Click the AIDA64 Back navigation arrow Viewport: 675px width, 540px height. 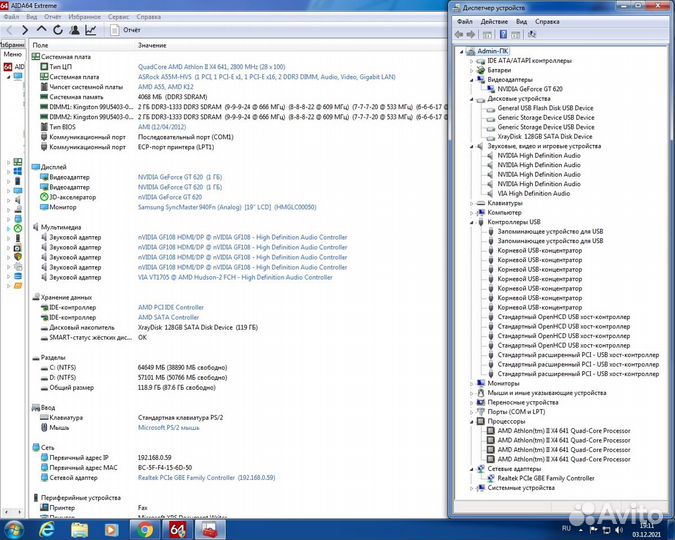(x=9, y=30)
